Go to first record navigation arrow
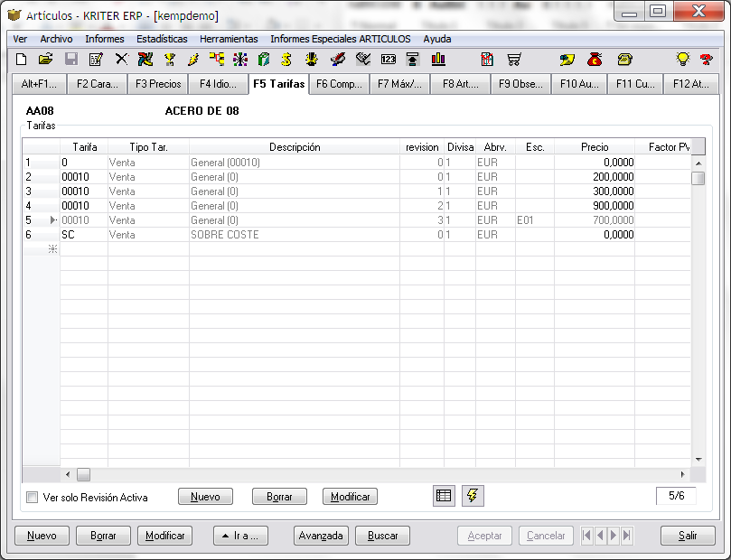 click(x=586, y=536)
